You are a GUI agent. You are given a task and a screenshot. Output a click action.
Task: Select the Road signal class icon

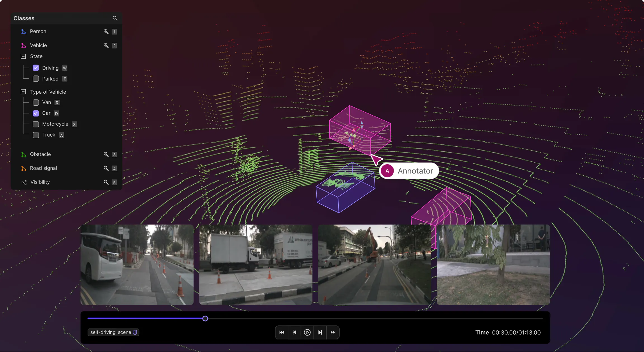point(24,168)
